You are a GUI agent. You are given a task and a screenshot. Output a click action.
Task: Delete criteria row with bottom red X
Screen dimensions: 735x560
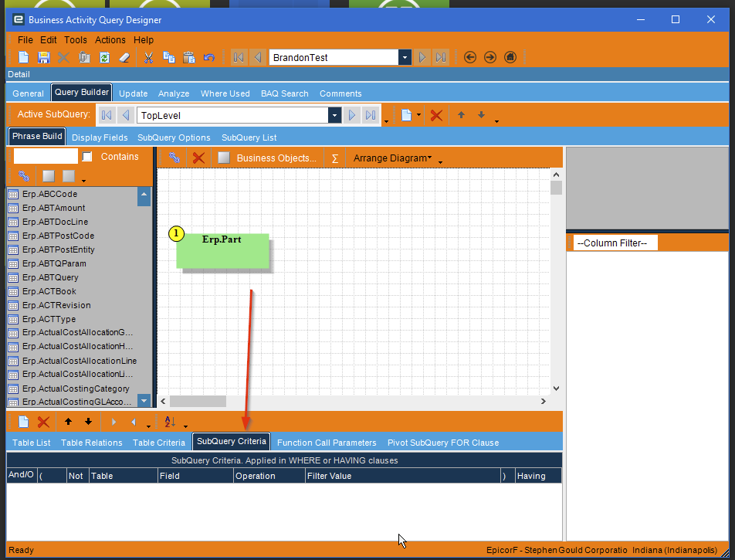point(43,422)
